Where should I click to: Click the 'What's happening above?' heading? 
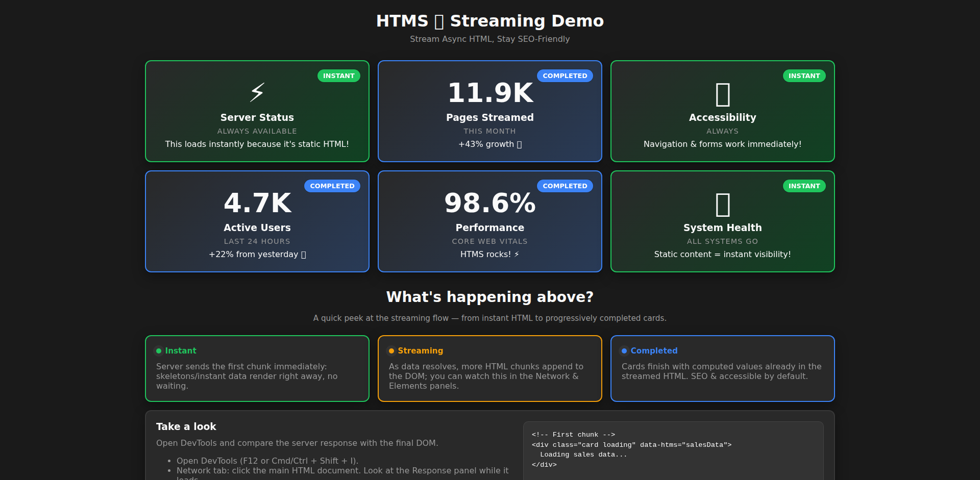[490, 297]
